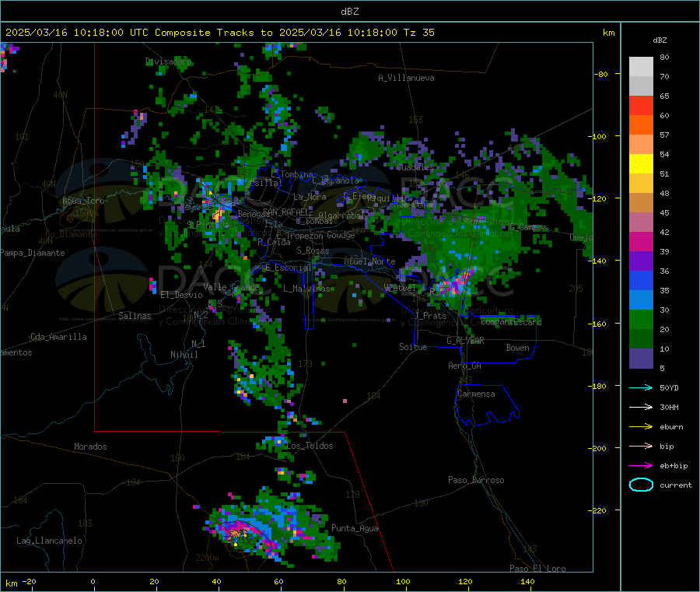The image size is (700, 592).
Task: Pick the dark purple 5 dBZ swatch
Action: click(641, 359)
